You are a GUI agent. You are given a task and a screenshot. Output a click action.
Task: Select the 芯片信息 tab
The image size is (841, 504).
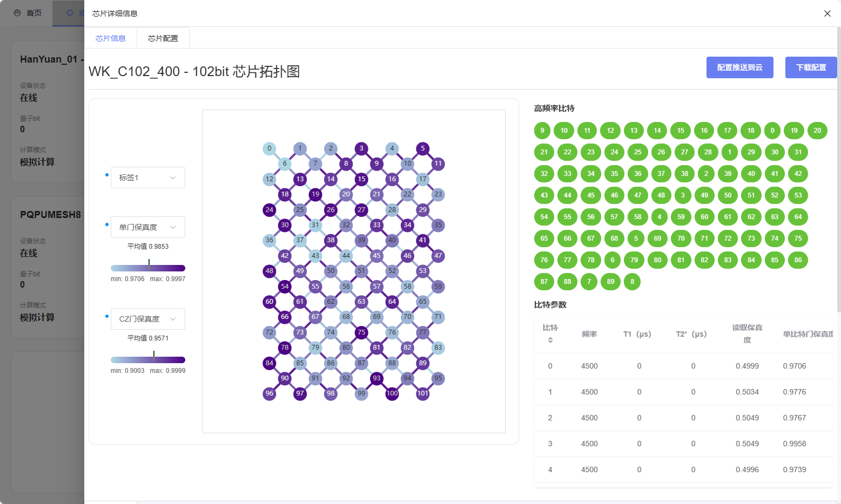pos(111,38)
